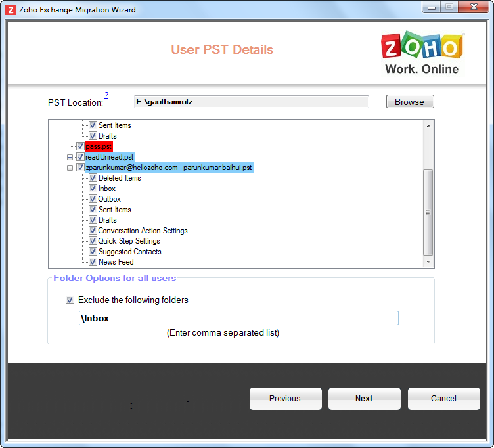This screenshot has height=448, width=494.
Task: Click the tree scrollbar down arrow
Action: [428, 262]
